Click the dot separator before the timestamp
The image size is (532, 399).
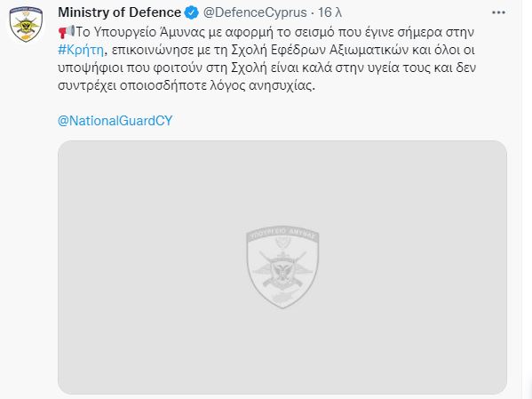313,13
